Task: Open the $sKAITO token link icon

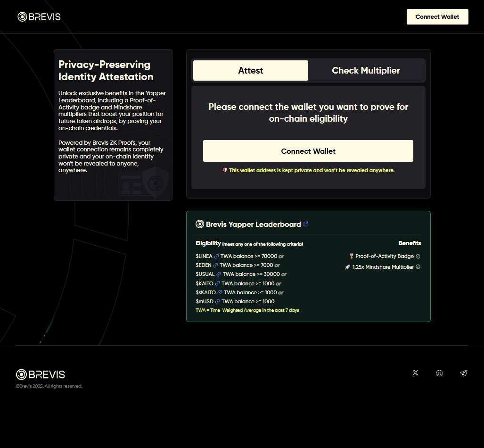Action: [x=220, y=292]
